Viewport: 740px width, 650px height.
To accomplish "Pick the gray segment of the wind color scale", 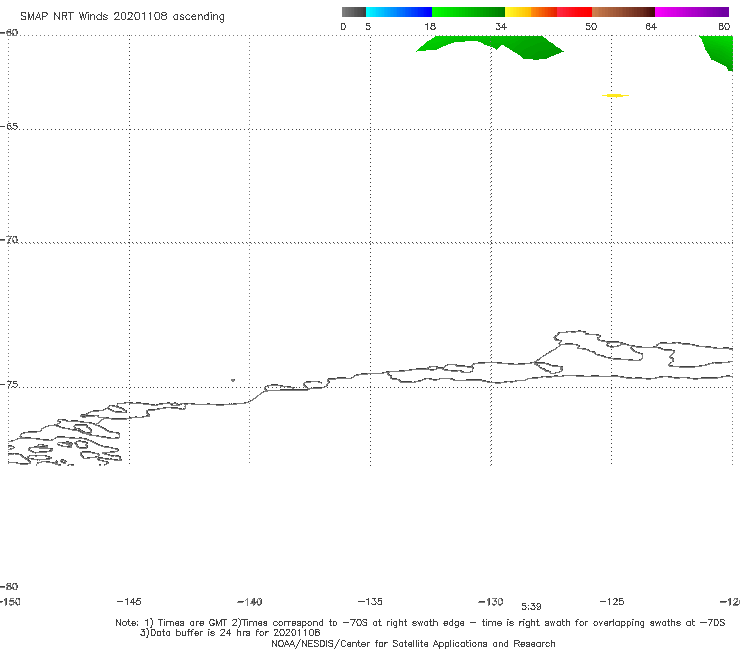I will tap(353, 12).
